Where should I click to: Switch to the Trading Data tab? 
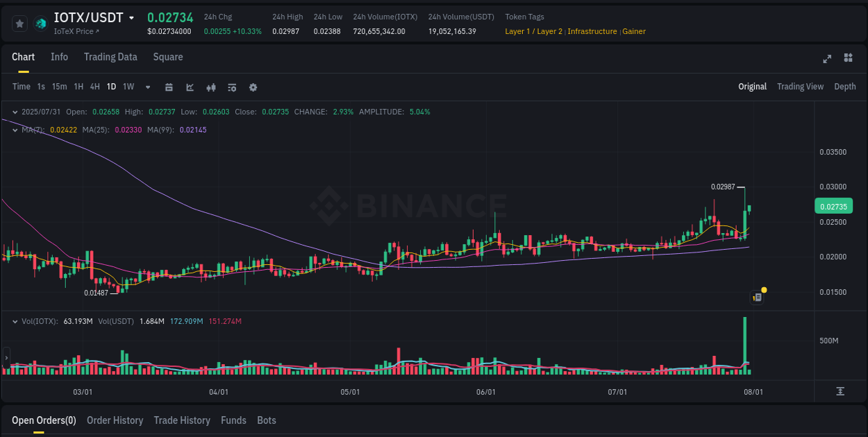(110, 57)
